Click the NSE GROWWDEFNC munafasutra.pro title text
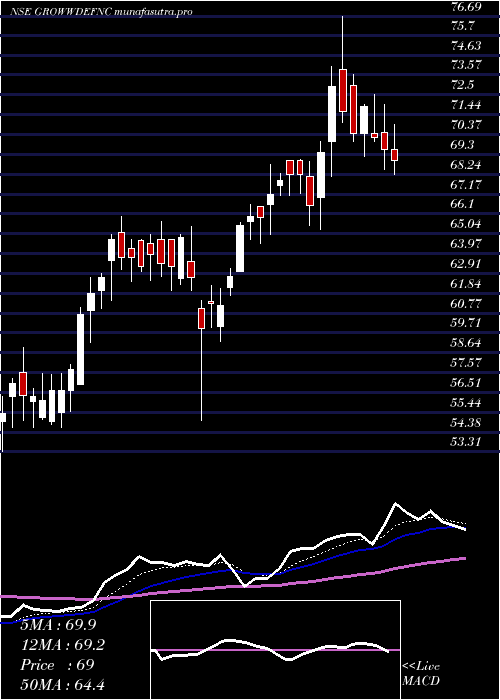Viewport: 500px width, 700px height. 101,12
